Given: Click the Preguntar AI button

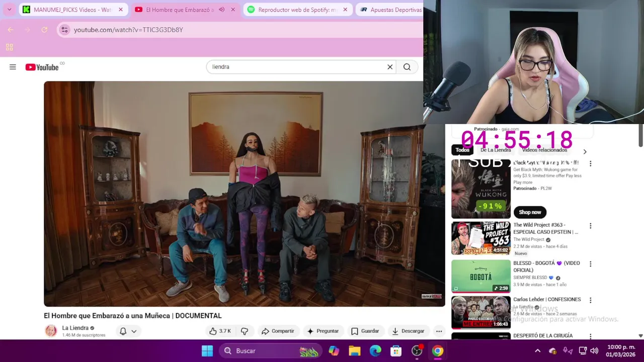Looking at the screenshot, I should (x=323, y=331).
